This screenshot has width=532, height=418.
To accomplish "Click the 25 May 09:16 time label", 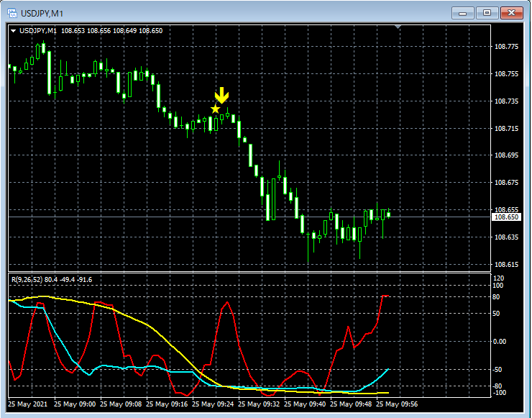I will coord(167,404).
